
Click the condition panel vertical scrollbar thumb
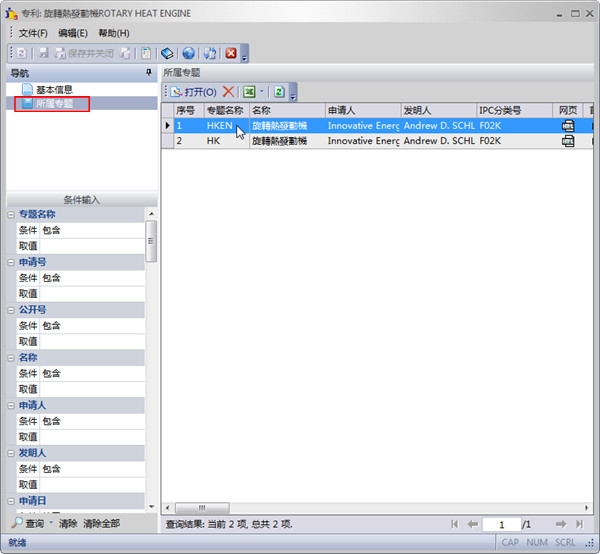151,241
